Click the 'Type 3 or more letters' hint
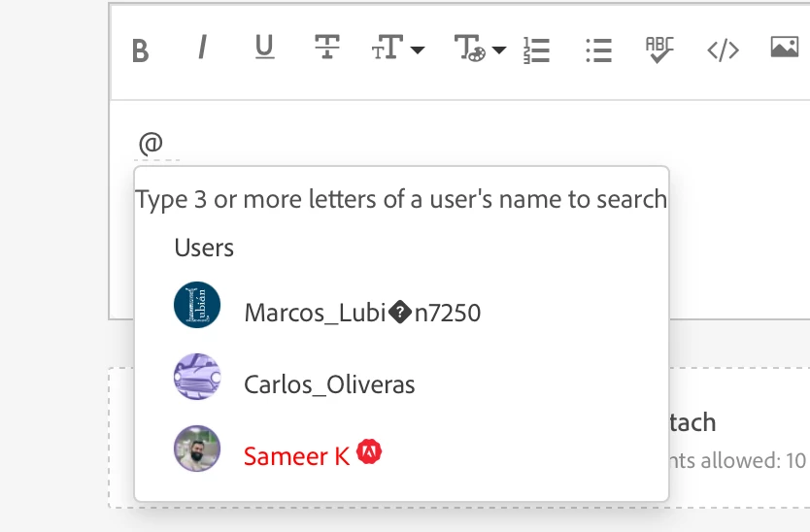This screenshot has width=810, height=532. pos(401,200)
